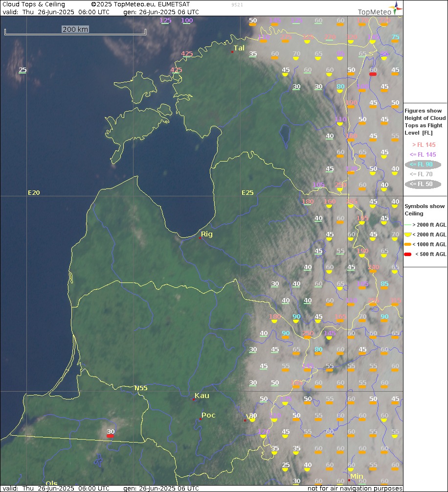The width and height of the screenshot is (448, 492).
Task: Click the 'Poc' city label
Action: click(x=208, y=415)
